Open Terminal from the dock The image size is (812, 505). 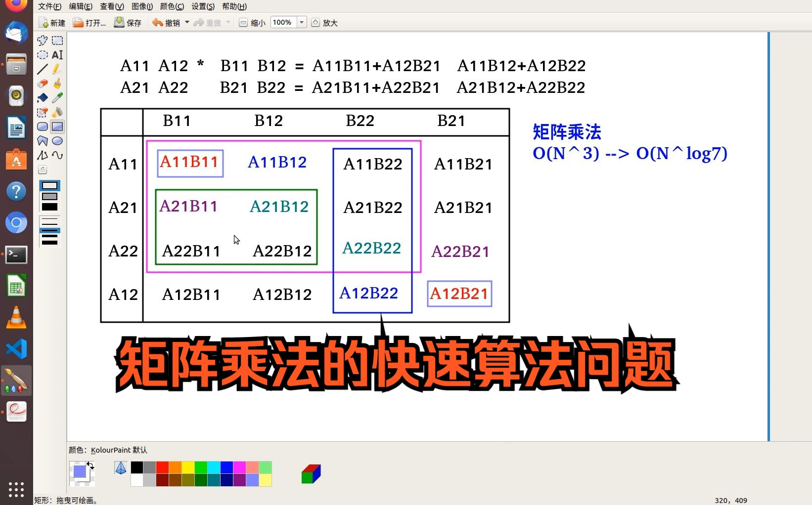tap(16, 255)
